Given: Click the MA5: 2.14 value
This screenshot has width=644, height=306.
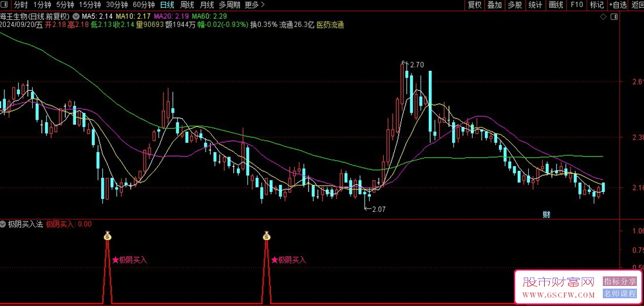Looking at the screenshot, I should [97, 17].
